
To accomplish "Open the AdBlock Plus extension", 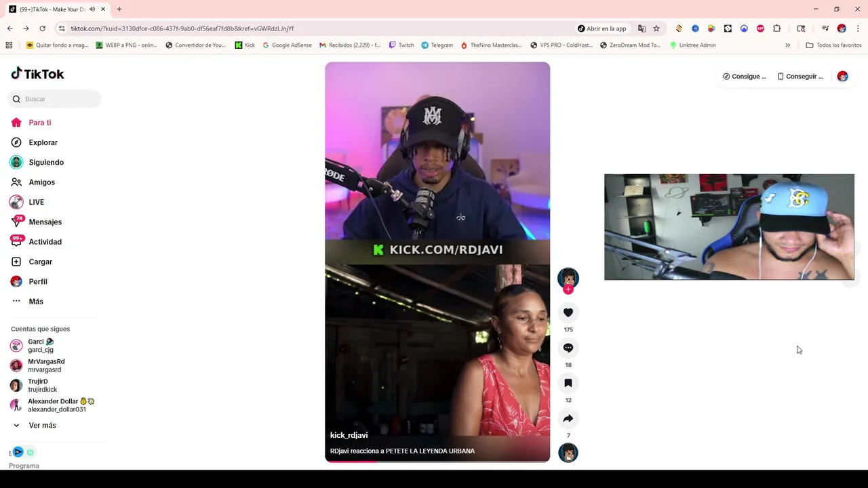I will pos(760,28).
